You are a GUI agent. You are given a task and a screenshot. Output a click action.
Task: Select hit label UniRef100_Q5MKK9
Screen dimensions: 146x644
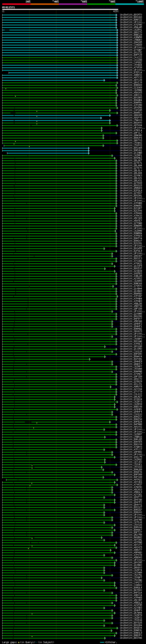point(131,188)
